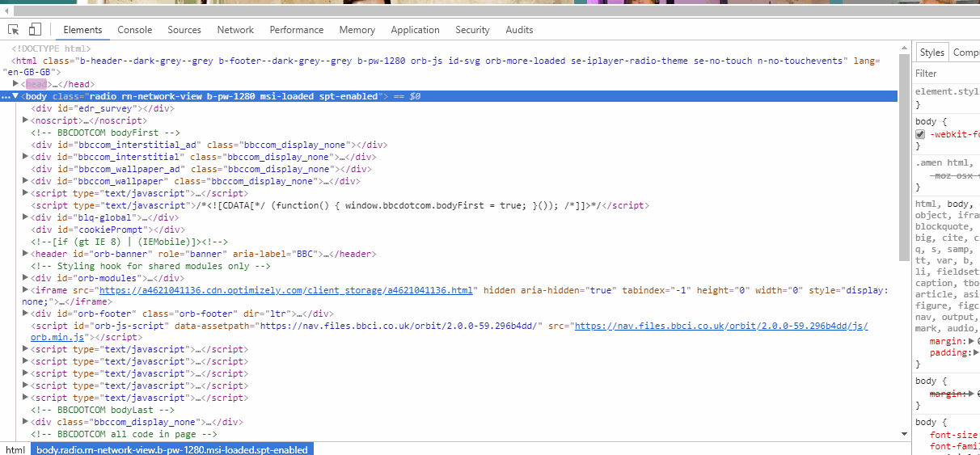Collapse the body element node
980x455 pixels.
(x=16, y=96)
